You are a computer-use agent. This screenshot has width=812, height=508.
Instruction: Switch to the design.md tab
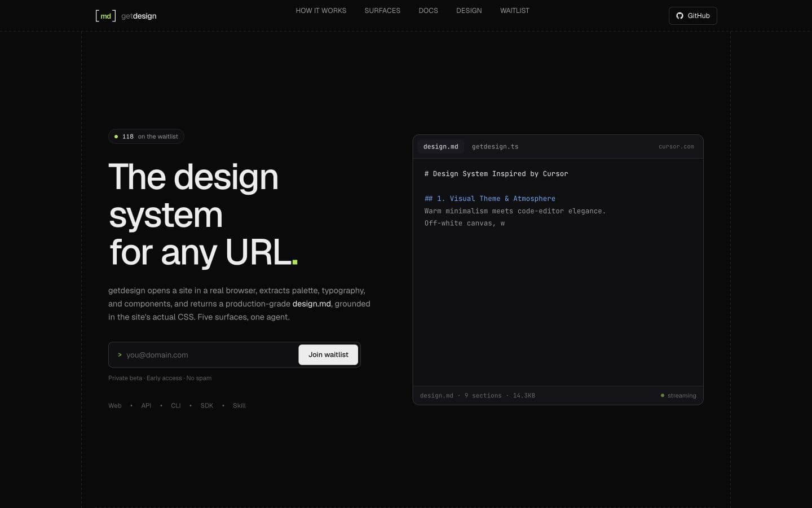point(440,147)
